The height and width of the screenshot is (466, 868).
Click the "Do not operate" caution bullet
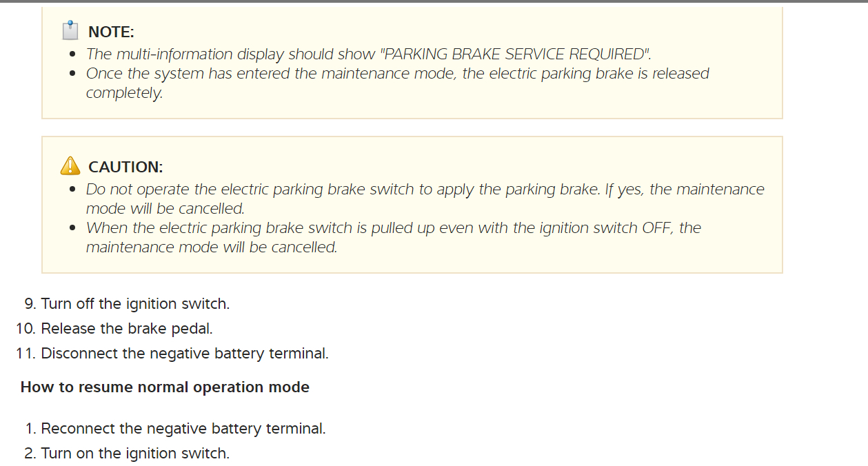click(425, 199)
